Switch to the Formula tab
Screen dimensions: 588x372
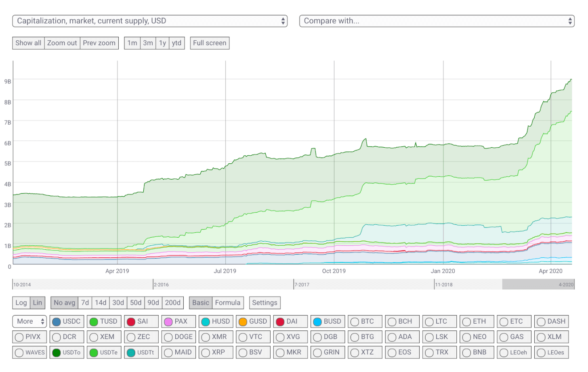point(228,303)
